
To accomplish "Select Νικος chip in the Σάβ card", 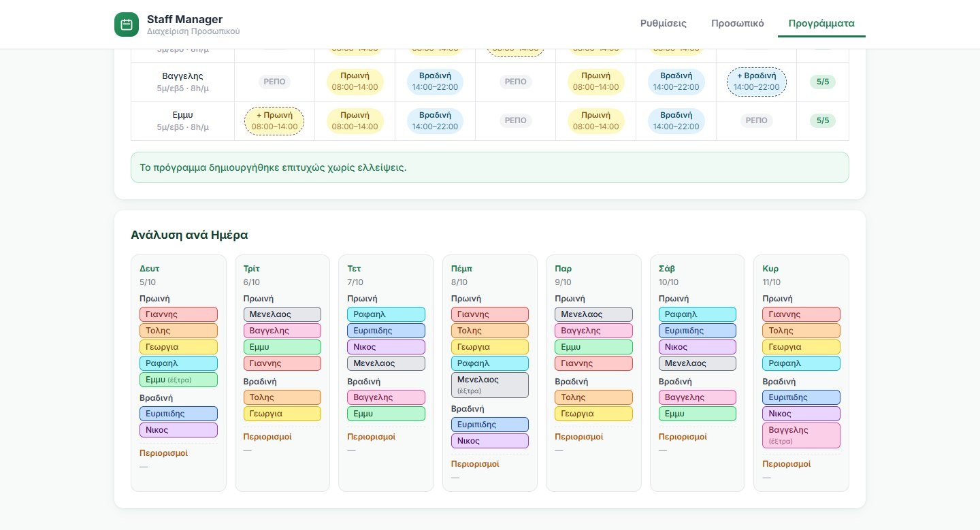I will pyautogui.click(x=698, y=347).
